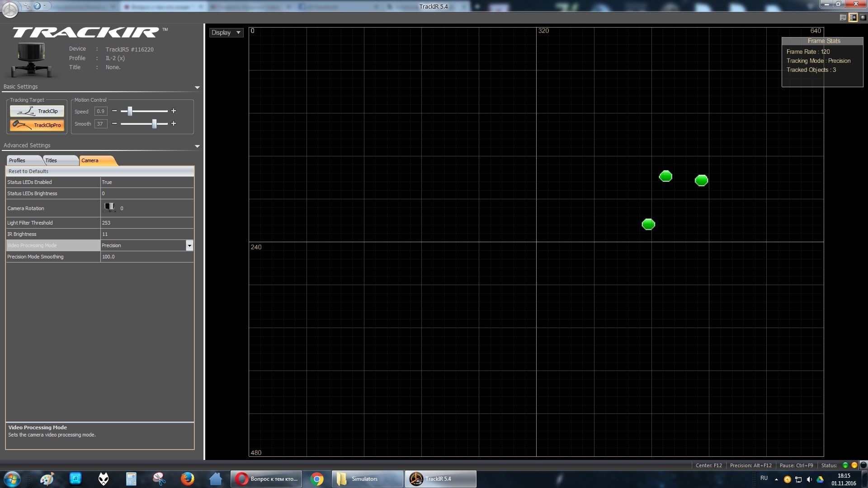The image size is (868, 488).
Task: Open the blue music app taskbar icon
Action: pyautogui.click(x=75, y=479)
